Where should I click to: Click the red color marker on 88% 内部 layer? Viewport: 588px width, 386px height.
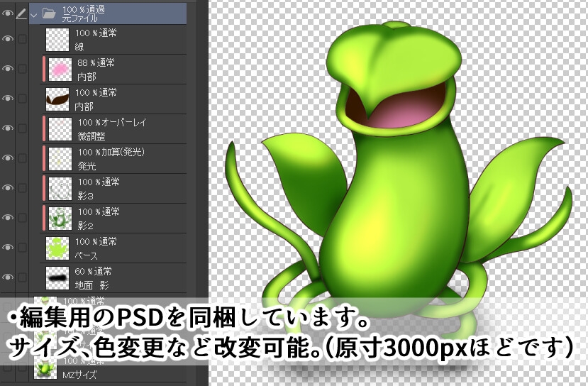pos(44,70)
